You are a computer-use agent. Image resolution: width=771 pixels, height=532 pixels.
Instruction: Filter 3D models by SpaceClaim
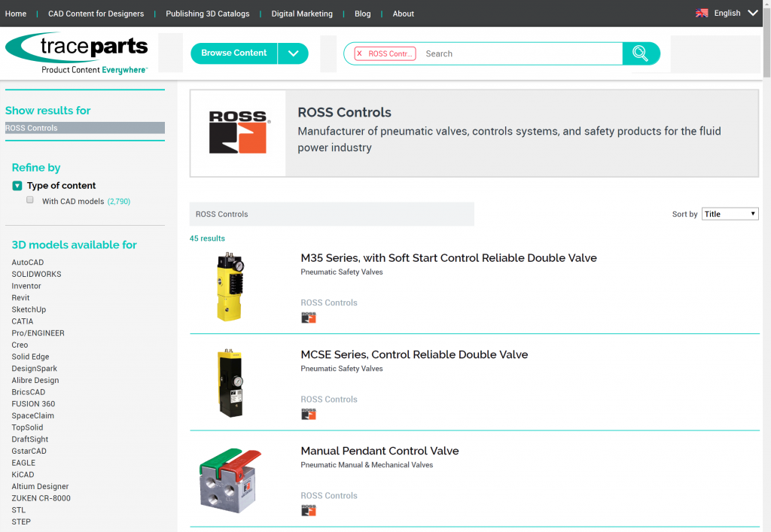pos(33,415)
